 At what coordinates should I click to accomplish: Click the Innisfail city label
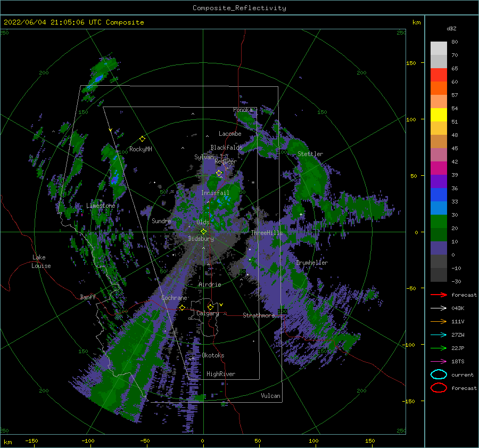[215, 193]
